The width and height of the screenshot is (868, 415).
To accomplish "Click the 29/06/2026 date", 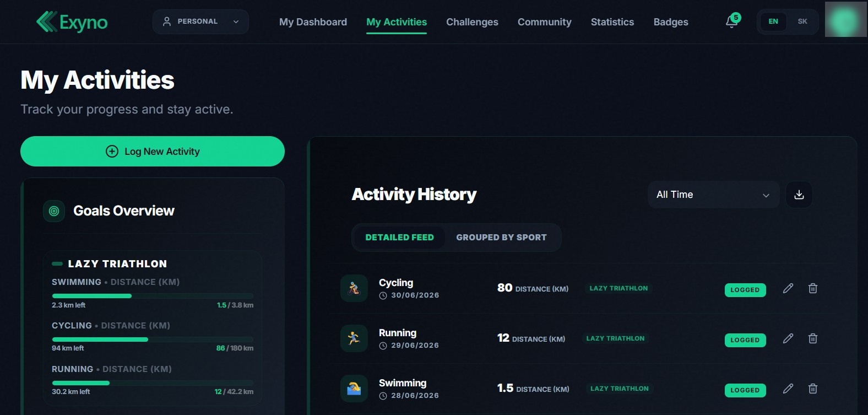I will tap(415, 346).
